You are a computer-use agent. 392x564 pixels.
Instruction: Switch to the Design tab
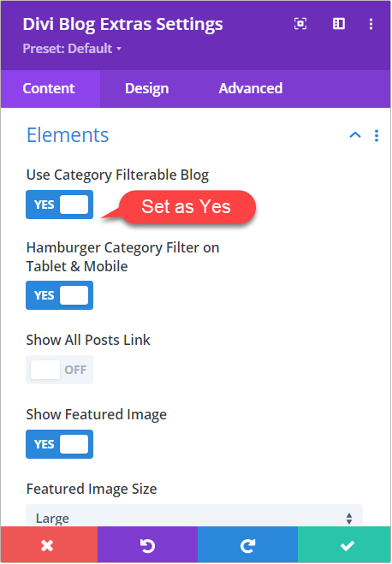[146, 88]
